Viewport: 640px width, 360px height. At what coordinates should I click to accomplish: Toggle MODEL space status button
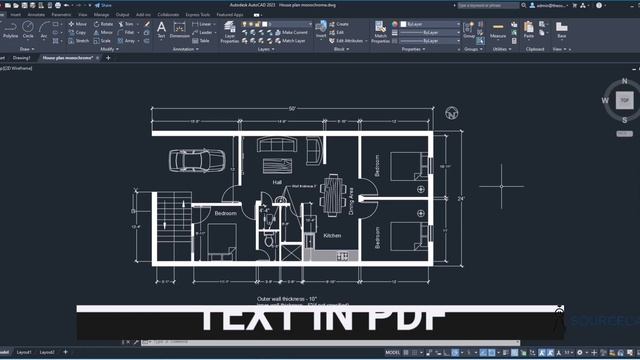pos(393,352)
